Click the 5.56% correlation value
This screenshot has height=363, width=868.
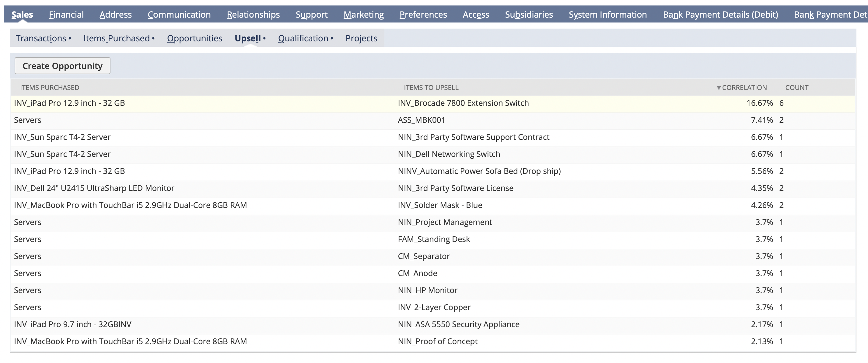click(761, 171)
